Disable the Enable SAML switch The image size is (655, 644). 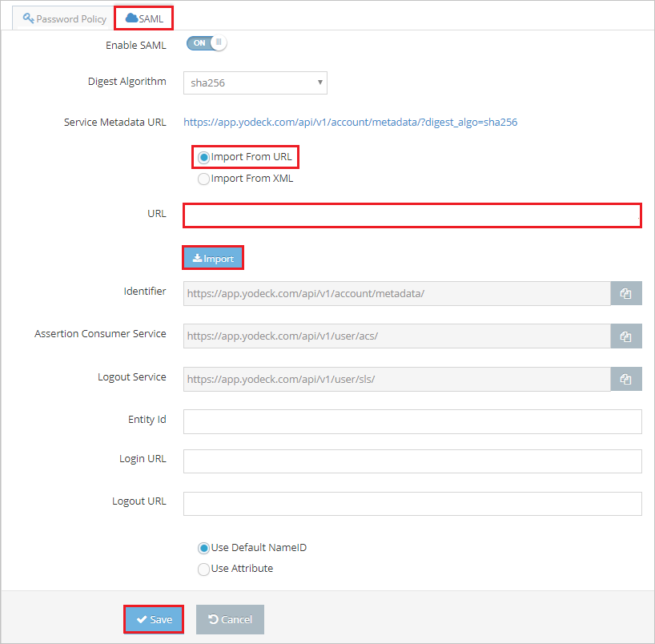point(206,43)
